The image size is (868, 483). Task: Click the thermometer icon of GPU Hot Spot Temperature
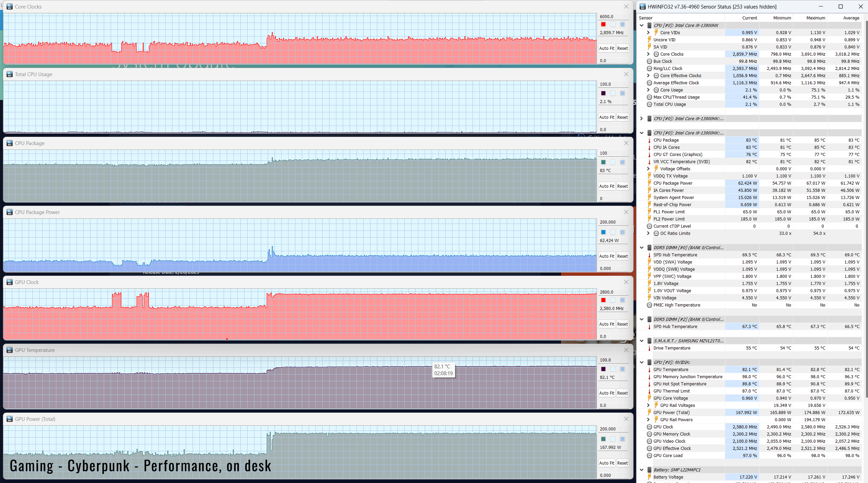tap(649, 384)
